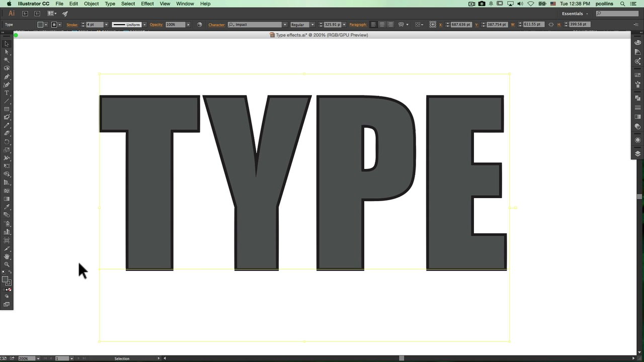Pick the Magic Wand tool

coord(7,60)
